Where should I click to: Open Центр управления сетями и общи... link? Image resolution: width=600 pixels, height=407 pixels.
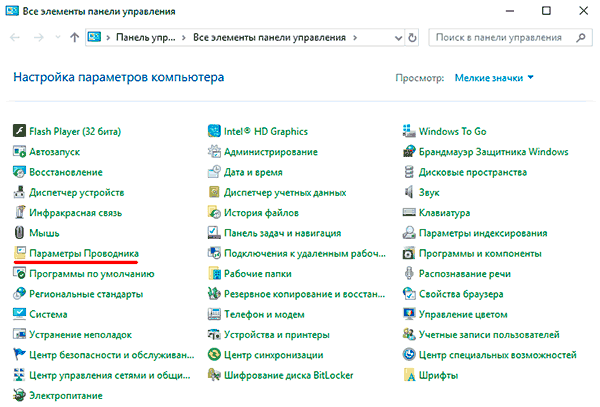pos(110,375)
